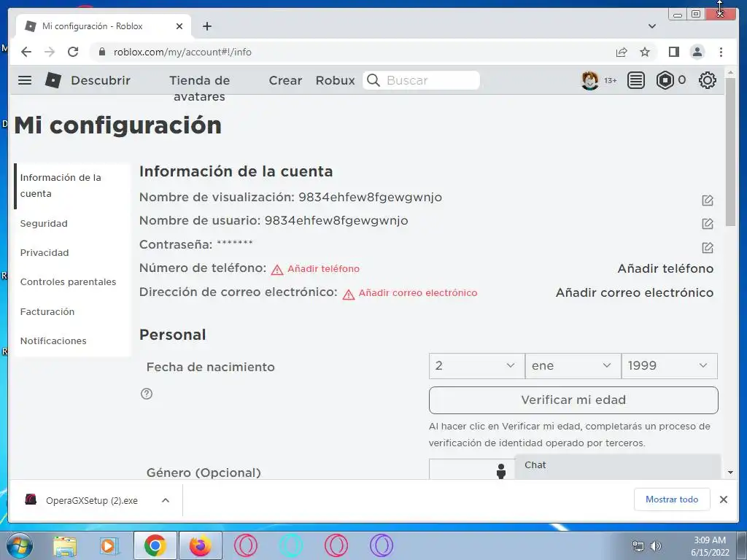747x560 pixels.
Task: Go to Tienda de avatares
Action: click(200, 88)
